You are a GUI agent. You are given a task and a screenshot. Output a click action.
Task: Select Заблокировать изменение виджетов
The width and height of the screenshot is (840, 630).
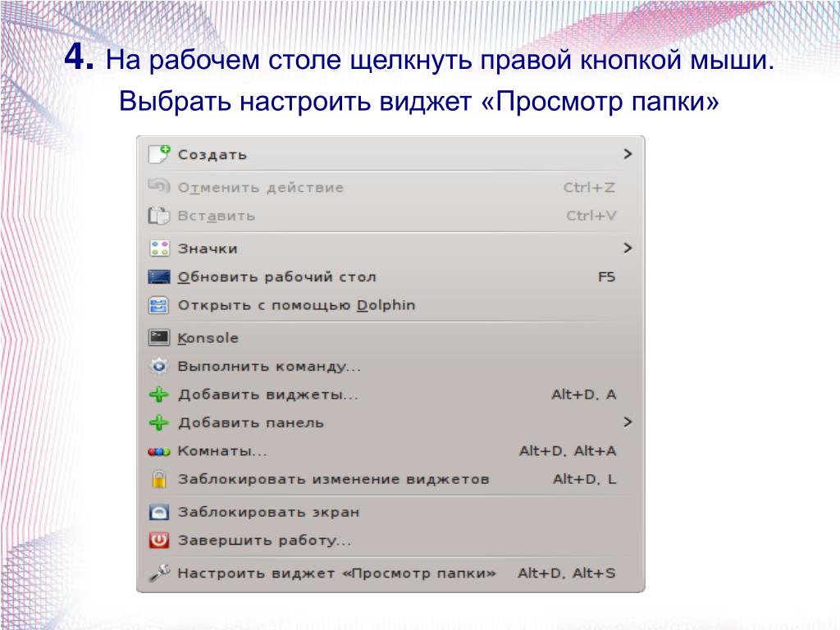[390, 479]
